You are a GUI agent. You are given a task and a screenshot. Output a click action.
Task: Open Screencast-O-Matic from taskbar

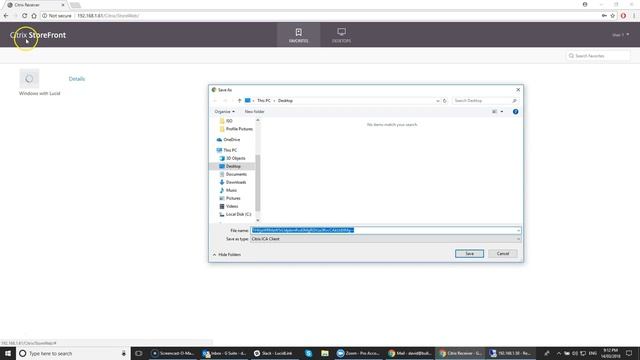coord(173,353)
